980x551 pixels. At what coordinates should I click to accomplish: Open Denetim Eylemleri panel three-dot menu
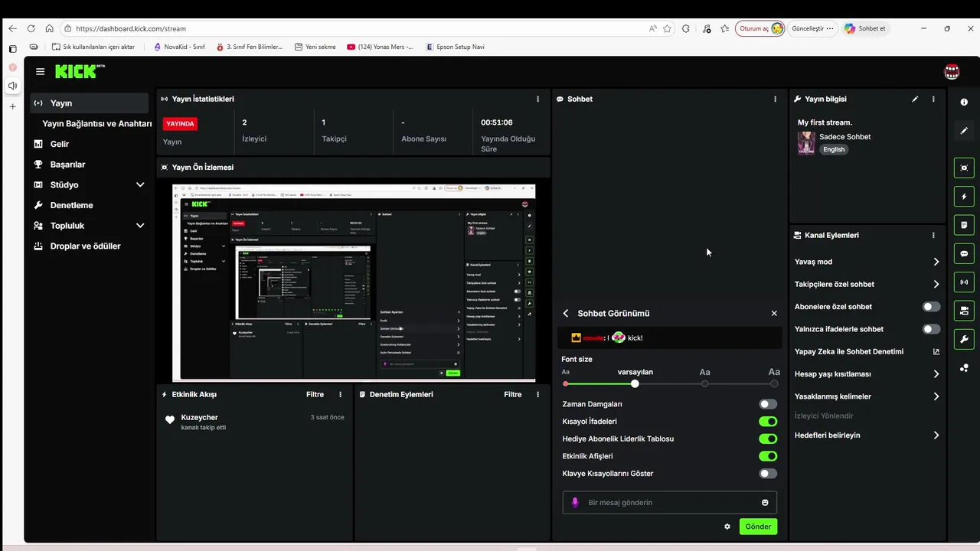point(537,394)
